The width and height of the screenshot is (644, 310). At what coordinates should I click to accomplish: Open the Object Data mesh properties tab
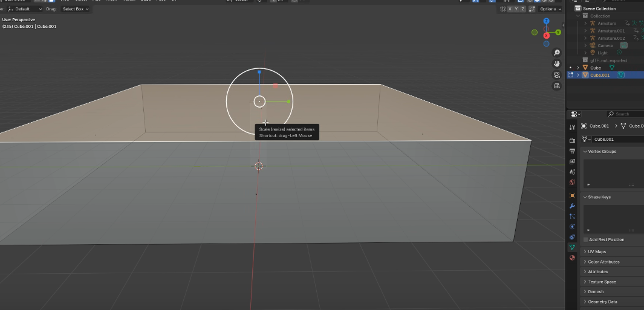pos(572,247)
